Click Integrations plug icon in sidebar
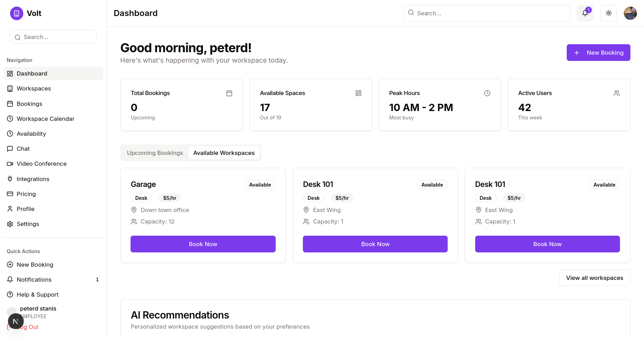Viewport: 644px width, 337px height. (x=10, y=179)
